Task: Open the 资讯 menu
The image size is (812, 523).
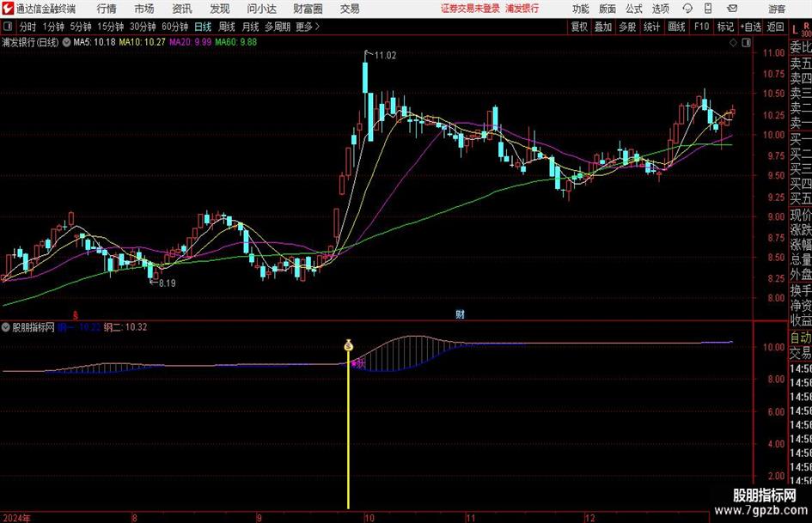Action: [182, 9]
